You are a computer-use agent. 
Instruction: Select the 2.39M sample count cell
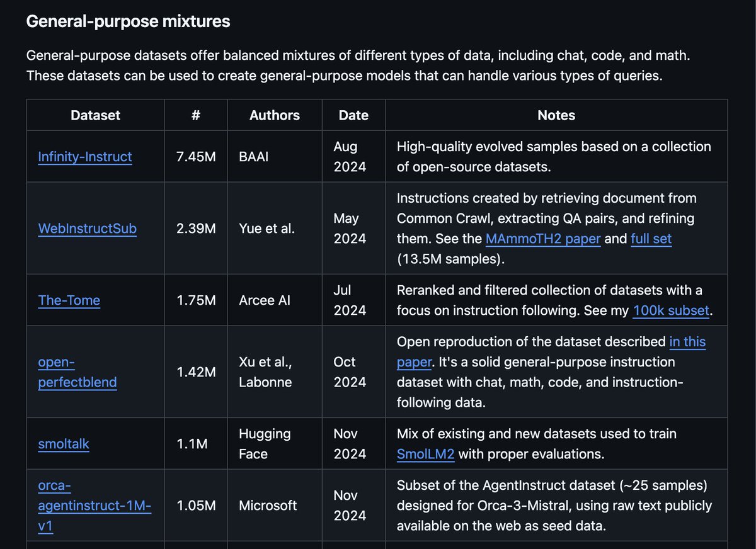(196, 229)
